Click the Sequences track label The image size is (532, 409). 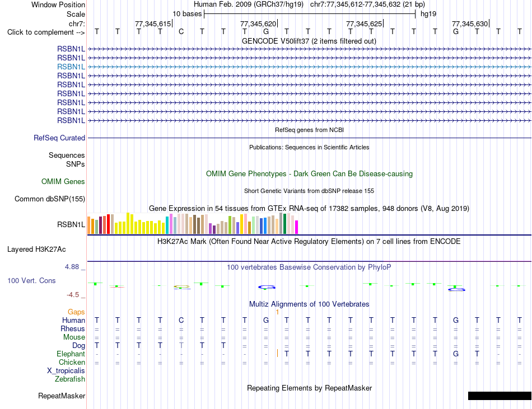[x=67, y=155]
